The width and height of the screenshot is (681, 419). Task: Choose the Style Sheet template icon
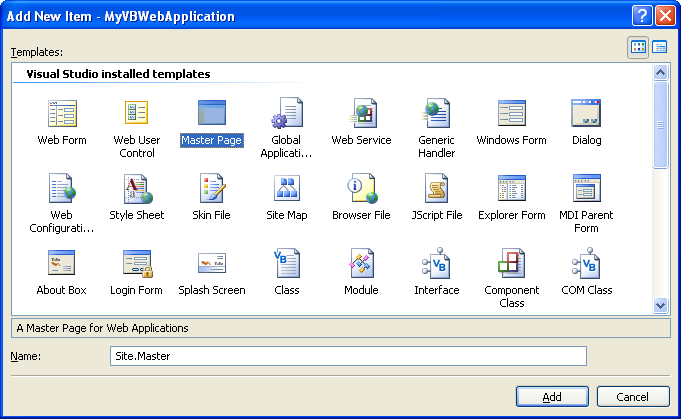[137, 188]
